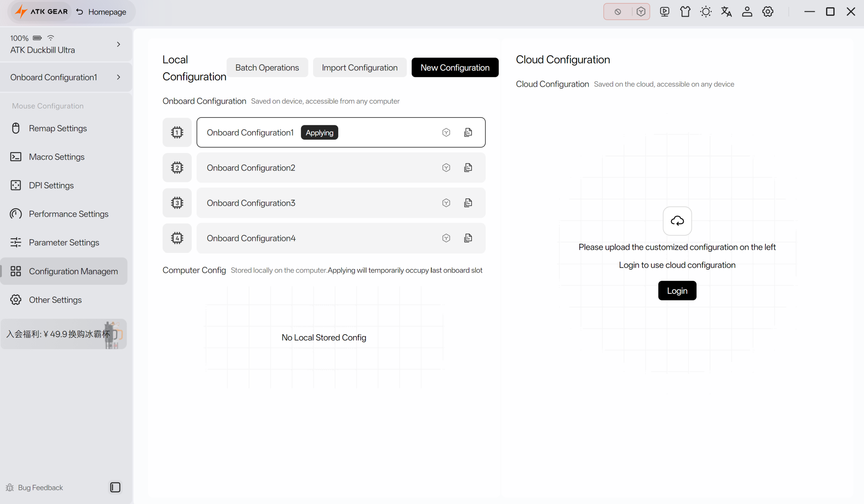Click the video tutorial monitor icon

click(x=665, y=12)
